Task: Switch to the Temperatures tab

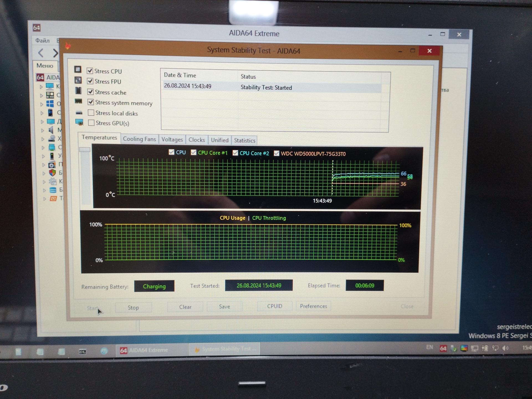Action: click(x=99, y=137)
